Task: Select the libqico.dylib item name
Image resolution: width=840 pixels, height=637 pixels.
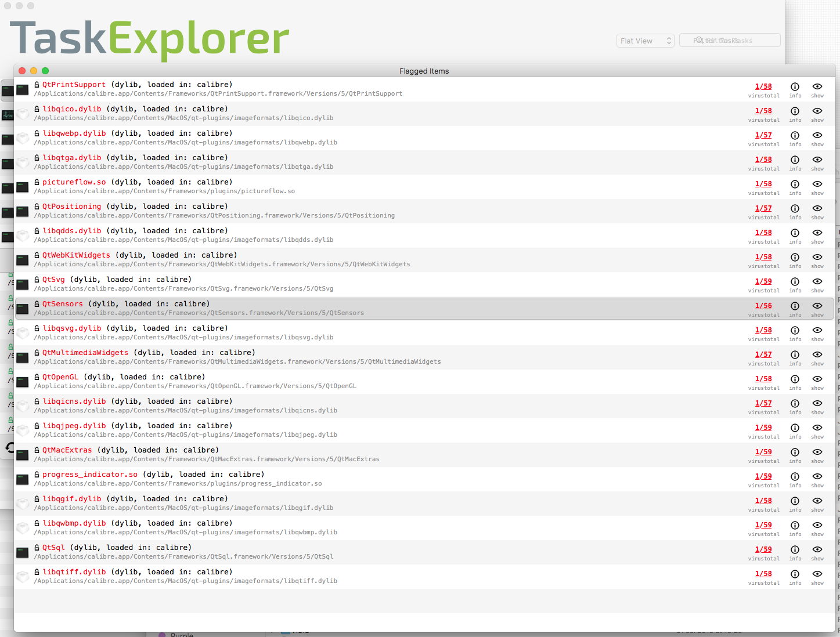Action: pos(72,109)
